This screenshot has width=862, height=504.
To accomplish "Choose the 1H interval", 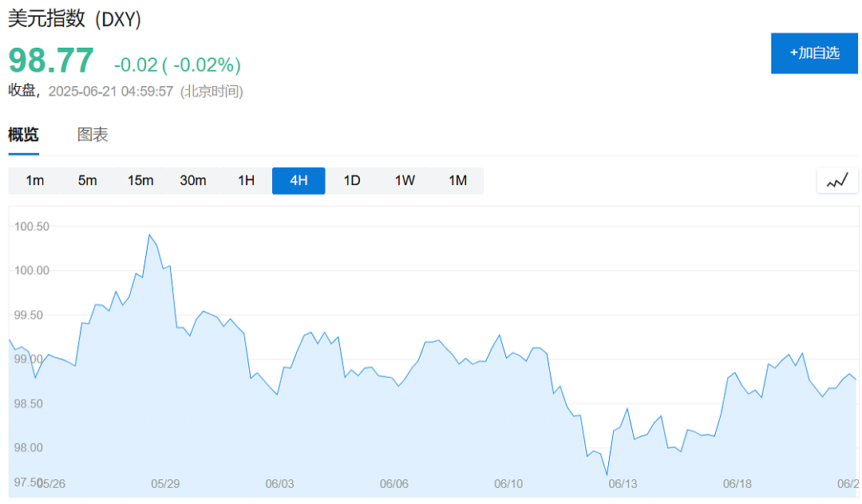I will pyautogui.click(x=246, y=181).
